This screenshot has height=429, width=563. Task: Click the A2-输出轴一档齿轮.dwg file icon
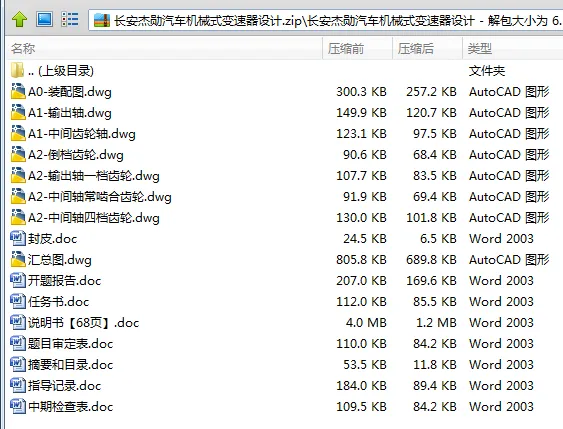(18, 175)
